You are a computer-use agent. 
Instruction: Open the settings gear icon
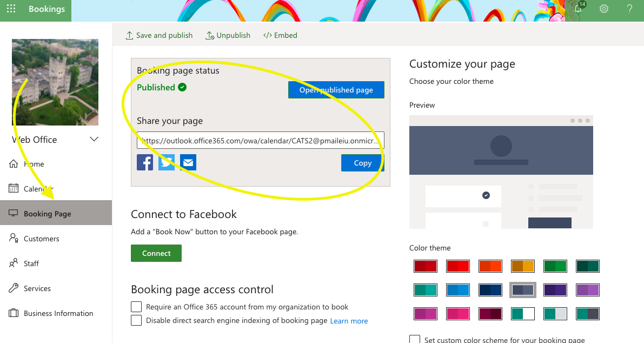click(x=604, y=9)
